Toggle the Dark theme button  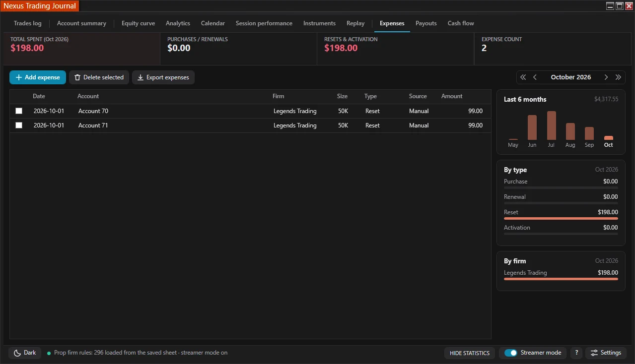[25, 353]
